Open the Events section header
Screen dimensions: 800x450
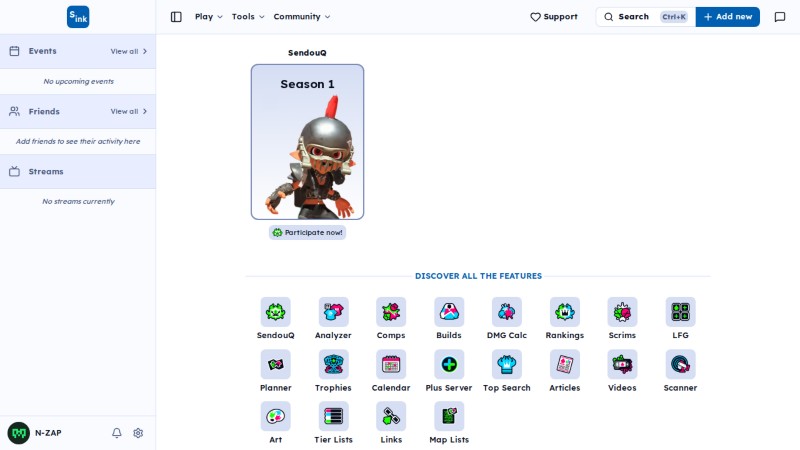click(x=78, y=51)
